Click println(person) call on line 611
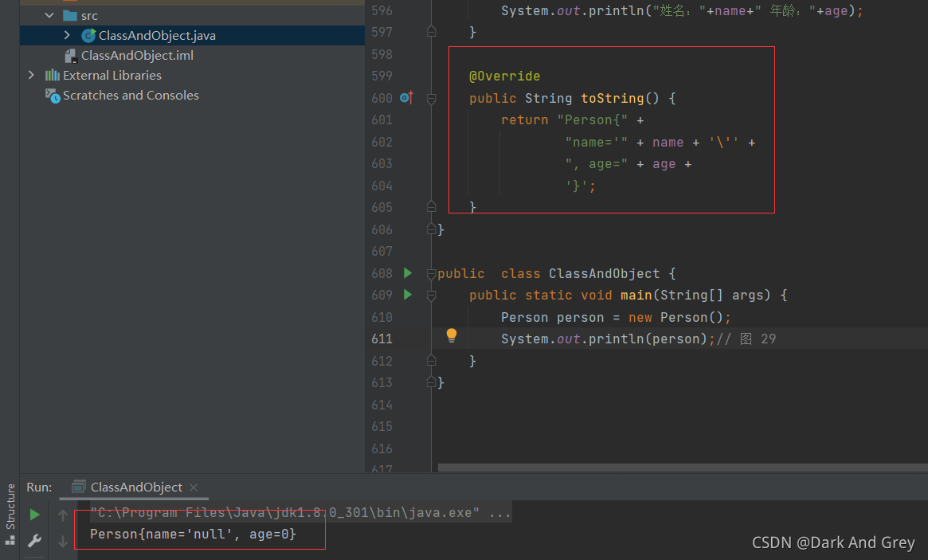 point(648,339)
